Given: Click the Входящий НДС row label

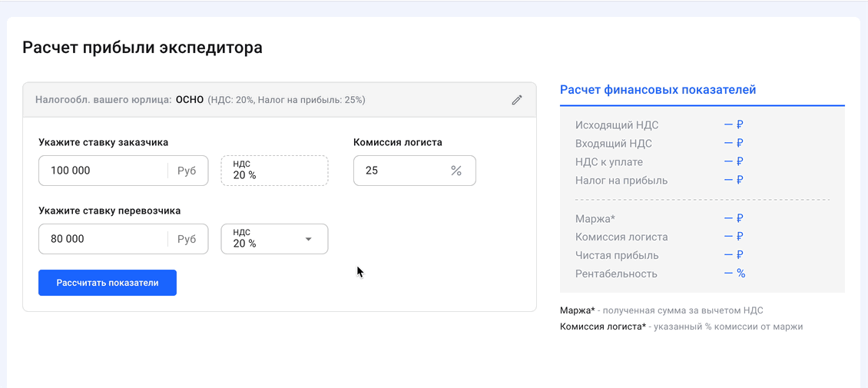Looking at the screenshot, I should pyautogui.click(x=614, y=144).
